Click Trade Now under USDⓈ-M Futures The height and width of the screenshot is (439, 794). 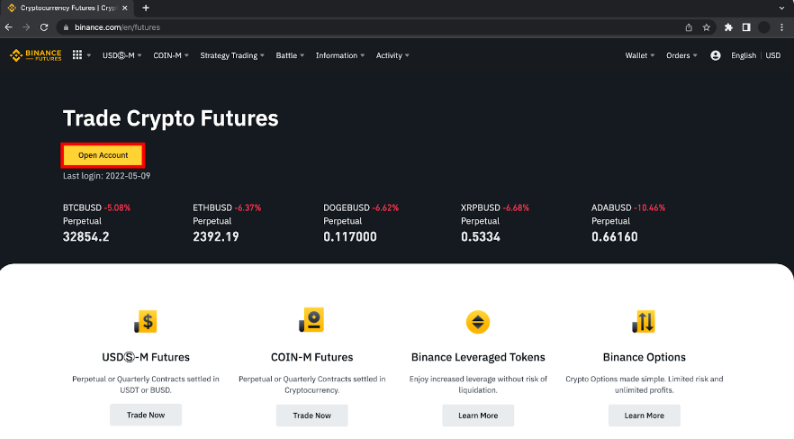[146, 415]
